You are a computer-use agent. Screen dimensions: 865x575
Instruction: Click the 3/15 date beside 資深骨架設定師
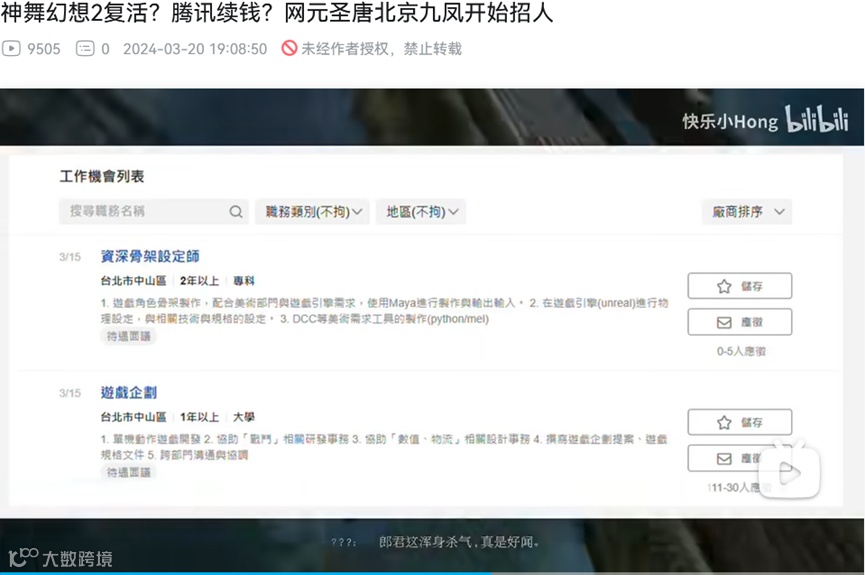(70, 257)
